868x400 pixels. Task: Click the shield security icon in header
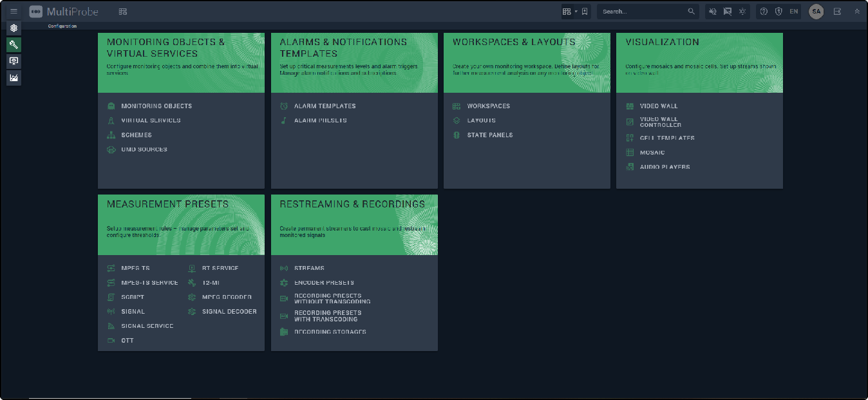tap(778, 12)
